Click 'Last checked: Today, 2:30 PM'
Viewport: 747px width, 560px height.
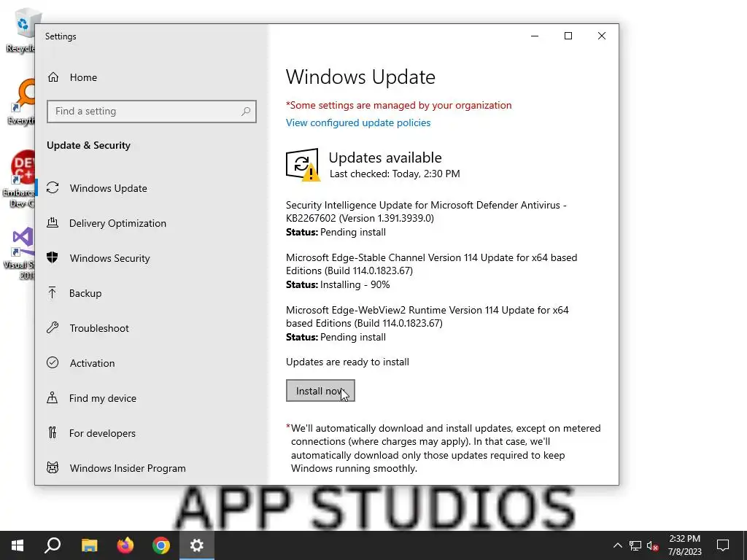coord(395,174)
